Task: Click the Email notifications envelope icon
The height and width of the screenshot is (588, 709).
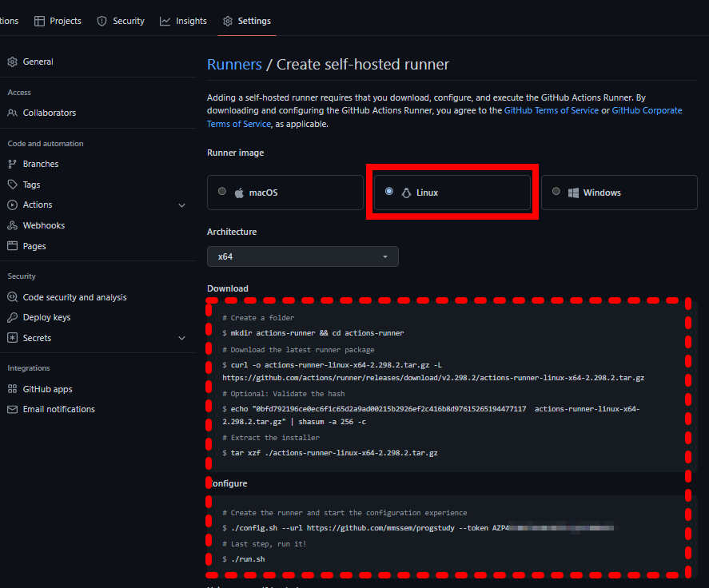Action: tap(12, 409)
